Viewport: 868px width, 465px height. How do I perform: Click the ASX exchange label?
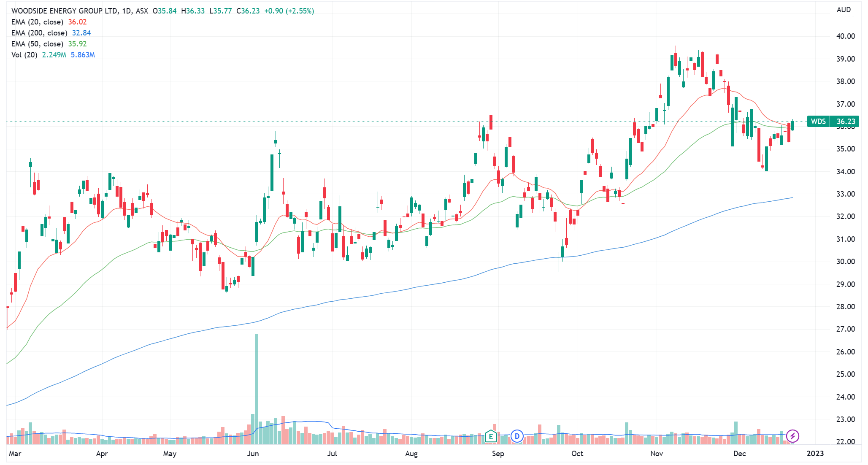[x=142, y=11]
